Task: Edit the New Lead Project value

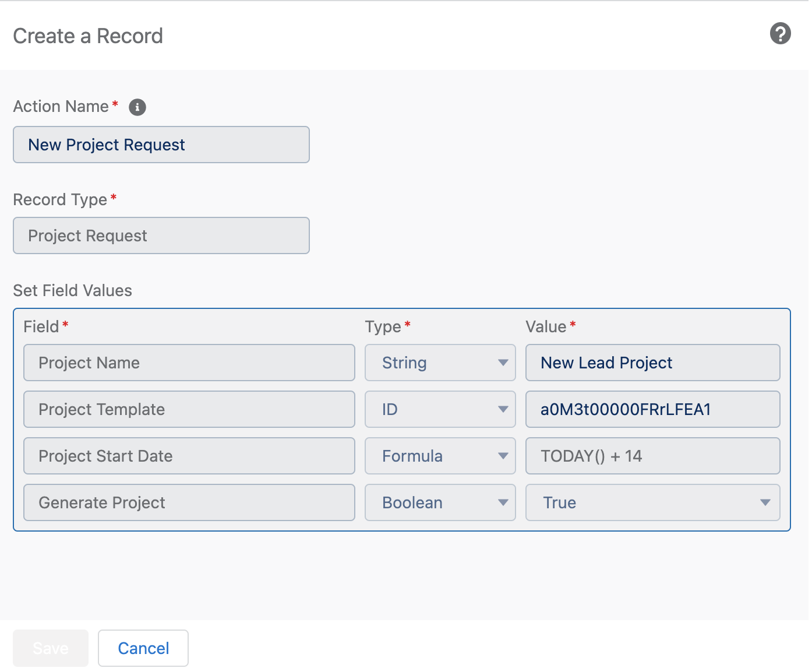Action: pos(652,363)
